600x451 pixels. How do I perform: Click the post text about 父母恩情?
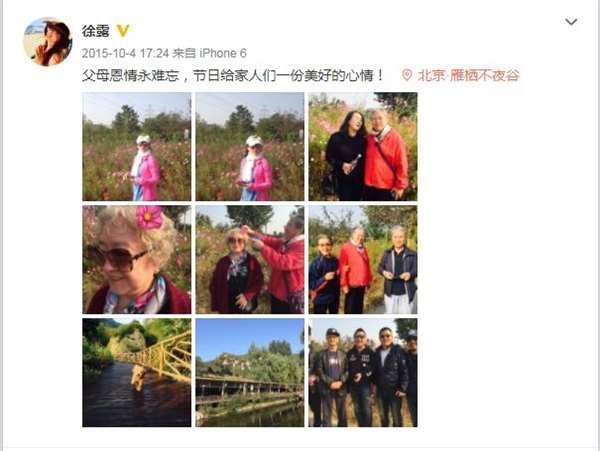pos(233,75)
